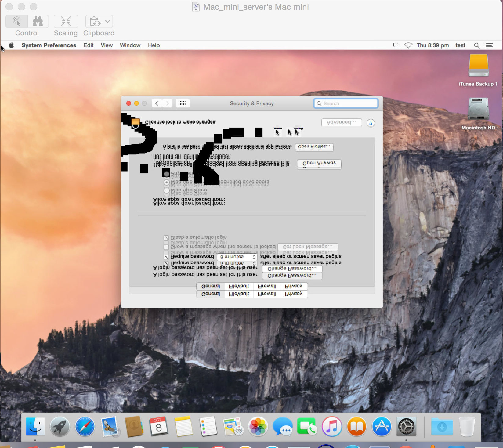This screenshot has width=503, height=448.
Task: Open Maps from the Dock
Action: (x=233, y=426)
